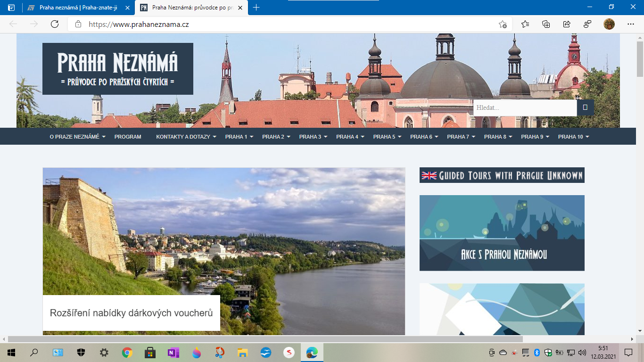The image size is (644, 362).
Task: Open the Collections icon in Edge toolbar
Action: click(546, 24)
